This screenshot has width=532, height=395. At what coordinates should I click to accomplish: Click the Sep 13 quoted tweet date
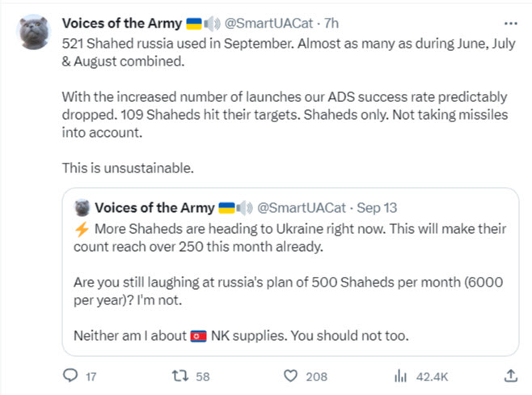(377, 208)
